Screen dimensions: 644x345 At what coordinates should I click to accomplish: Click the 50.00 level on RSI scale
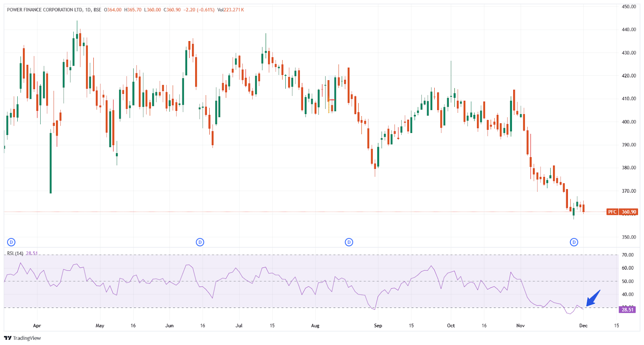pyautogui.click(x=627, y=281)
